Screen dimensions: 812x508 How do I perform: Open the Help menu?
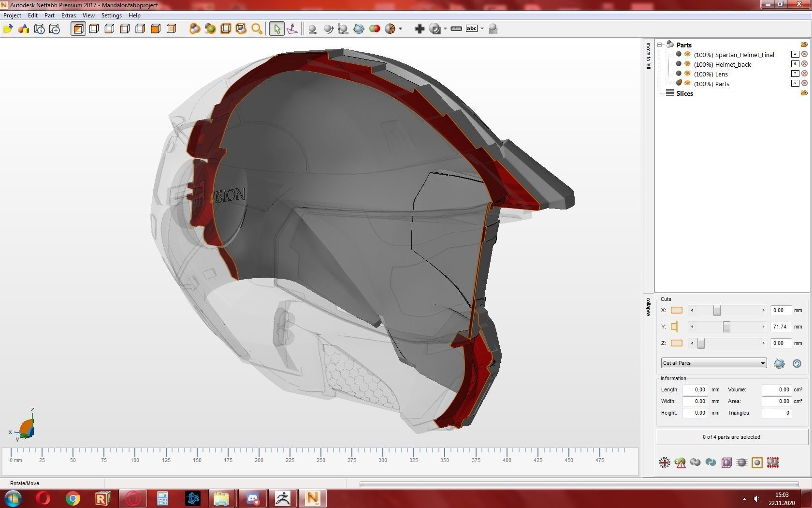134,15
